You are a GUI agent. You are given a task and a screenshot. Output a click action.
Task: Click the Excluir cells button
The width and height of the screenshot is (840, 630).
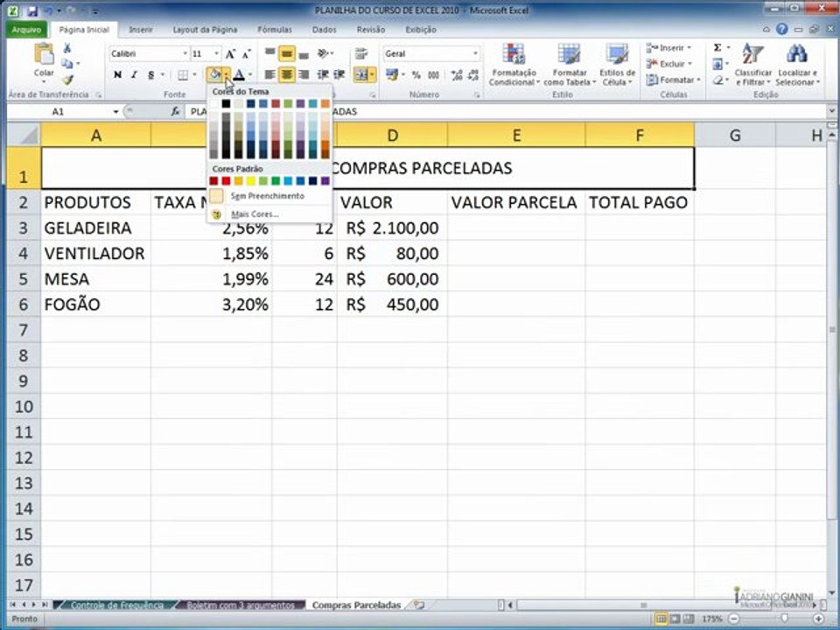(669, 64)
